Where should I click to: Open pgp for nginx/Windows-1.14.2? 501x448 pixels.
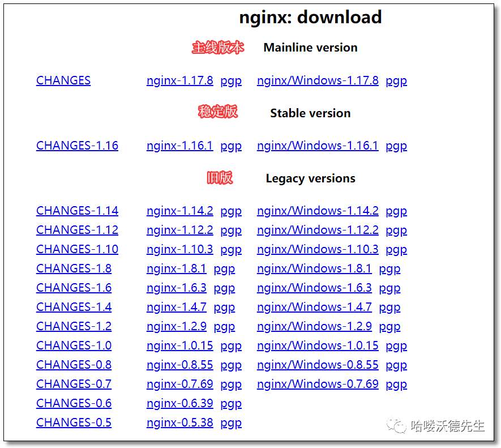396,212
